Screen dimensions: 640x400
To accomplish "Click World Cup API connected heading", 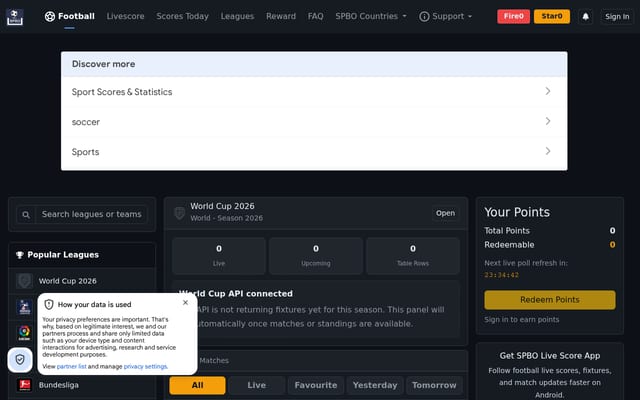I will (236, 294).
